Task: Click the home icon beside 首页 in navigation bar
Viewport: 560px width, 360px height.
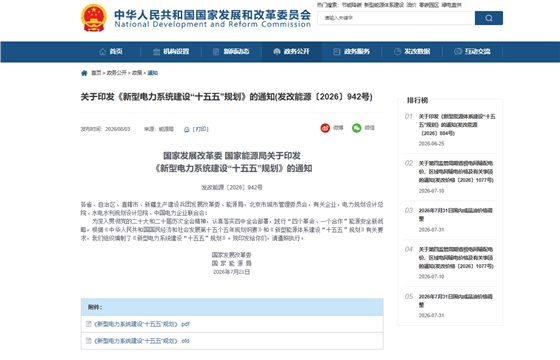Action: pyautogui.click(x=103, y=52)
